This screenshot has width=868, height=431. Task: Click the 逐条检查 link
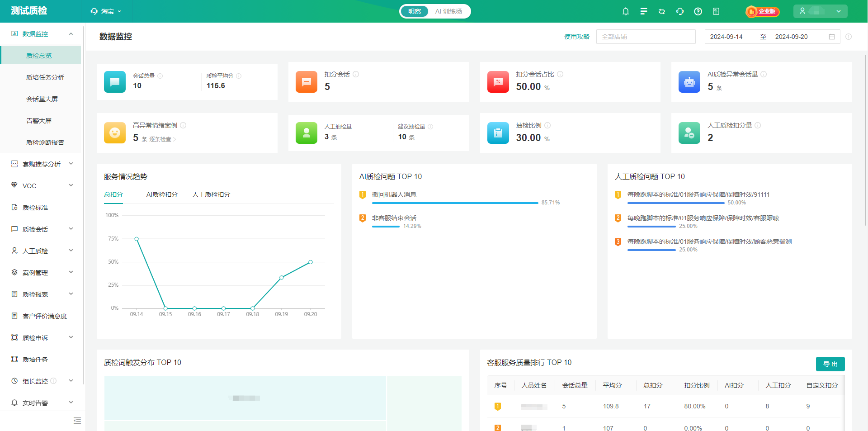[162, 139]
